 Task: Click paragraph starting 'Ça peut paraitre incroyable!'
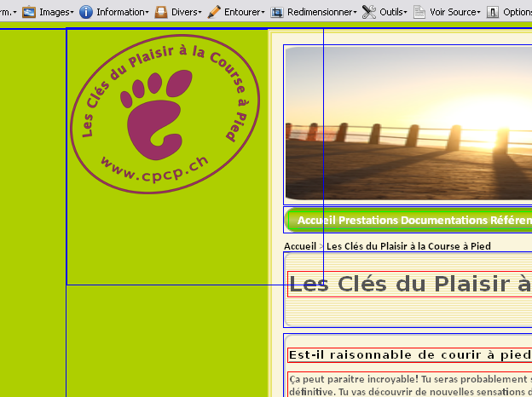(x=411, y=385)
